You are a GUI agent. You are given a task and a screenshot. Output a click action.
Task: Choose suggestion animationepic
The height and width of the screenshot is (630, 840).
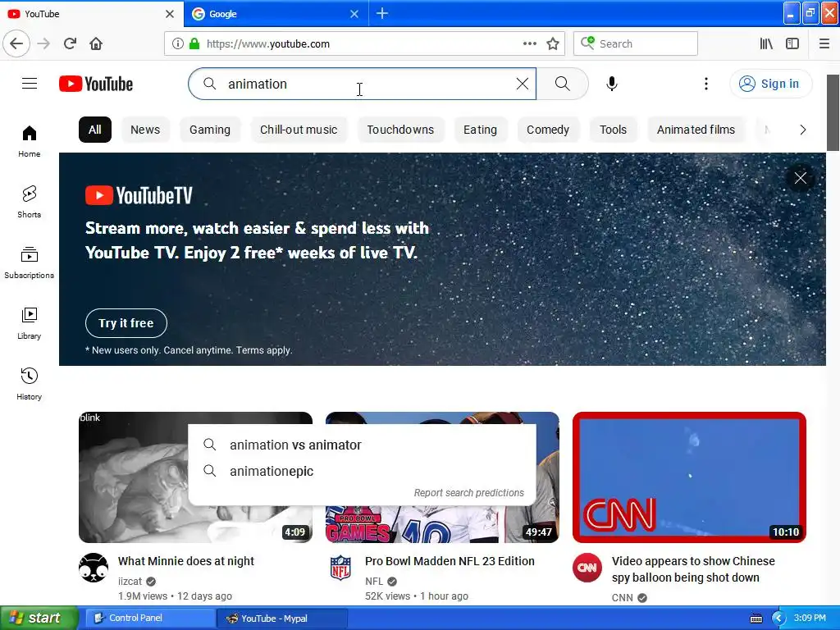tap(362, 471)
